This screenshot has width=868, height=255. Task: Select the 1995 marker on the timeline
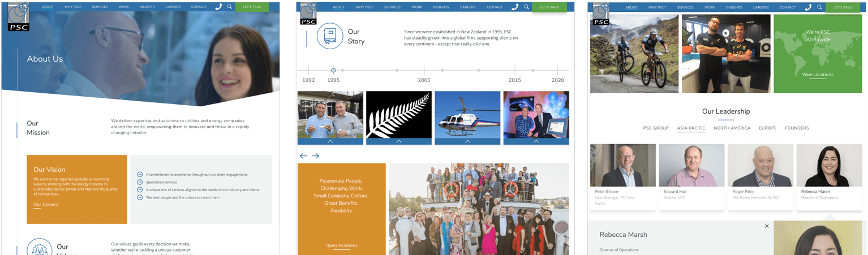333,70
